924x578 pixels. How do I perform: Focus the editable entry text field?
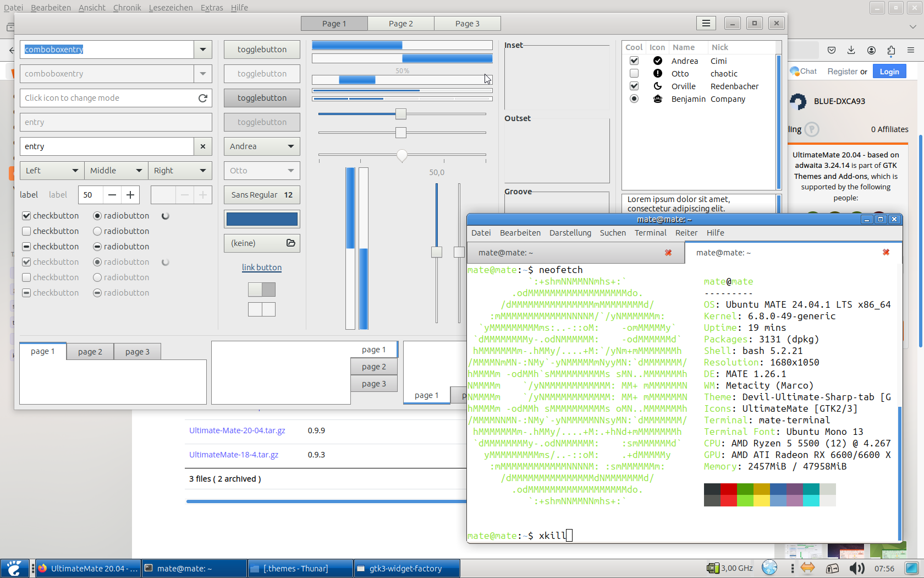click(x=107, y=146)
